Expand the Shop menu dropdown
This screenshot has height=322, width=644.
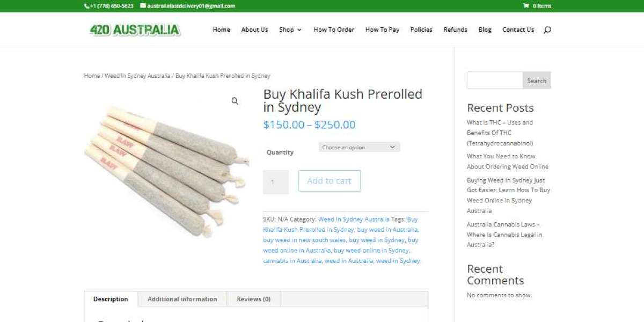(290, 30)
